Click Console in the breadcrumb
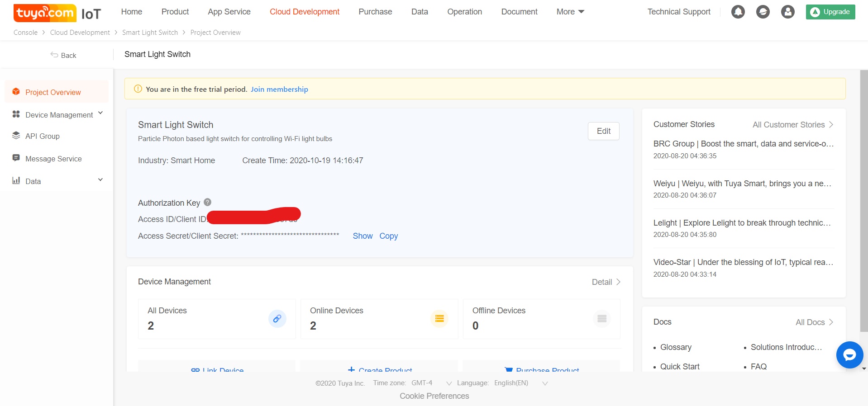Viewport: 868px width, 406px height. pos(25,33)
